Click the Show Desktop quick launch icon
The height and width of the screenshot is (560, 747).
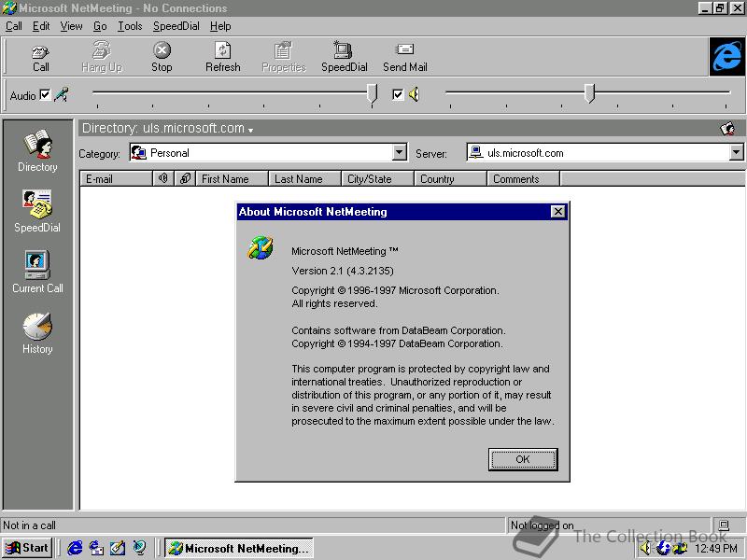(118, 548)
